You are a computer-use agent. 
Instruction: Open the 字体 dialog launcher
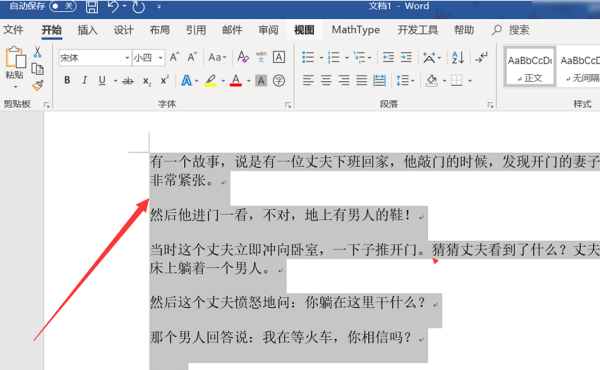[288, 105]
